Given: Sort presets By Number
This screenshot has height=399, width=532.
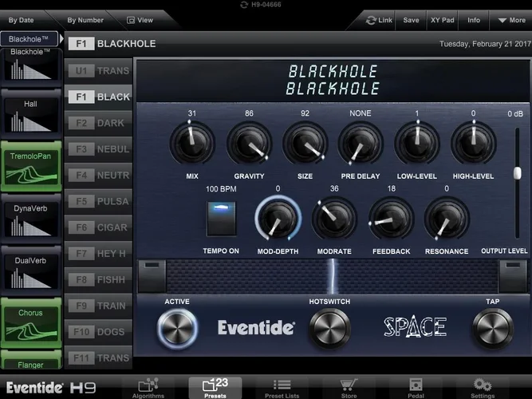Looking at the screenshot, I should point(85,20).
